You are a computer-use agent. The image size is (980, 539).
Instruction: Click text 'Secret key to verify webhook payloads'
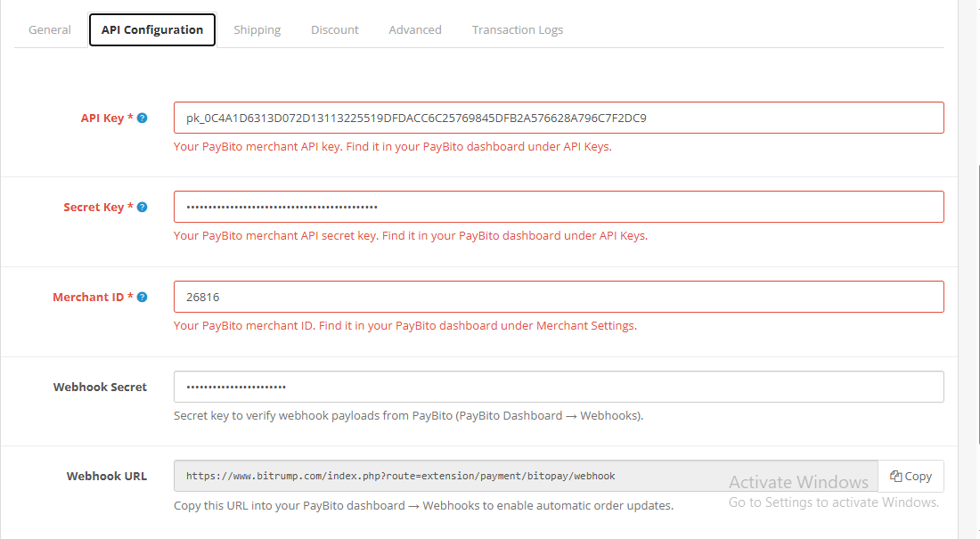pos(408,416)
